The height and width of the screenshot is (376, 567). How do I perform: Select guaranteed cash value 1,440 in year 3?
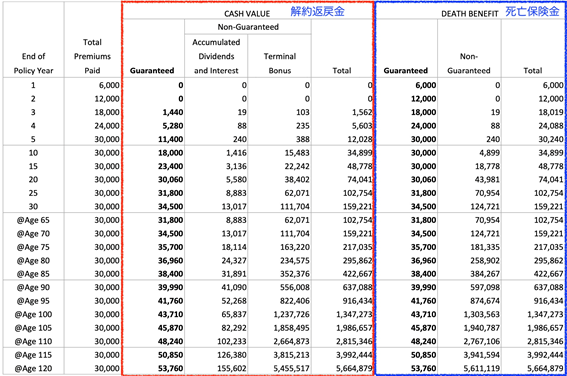173,112
